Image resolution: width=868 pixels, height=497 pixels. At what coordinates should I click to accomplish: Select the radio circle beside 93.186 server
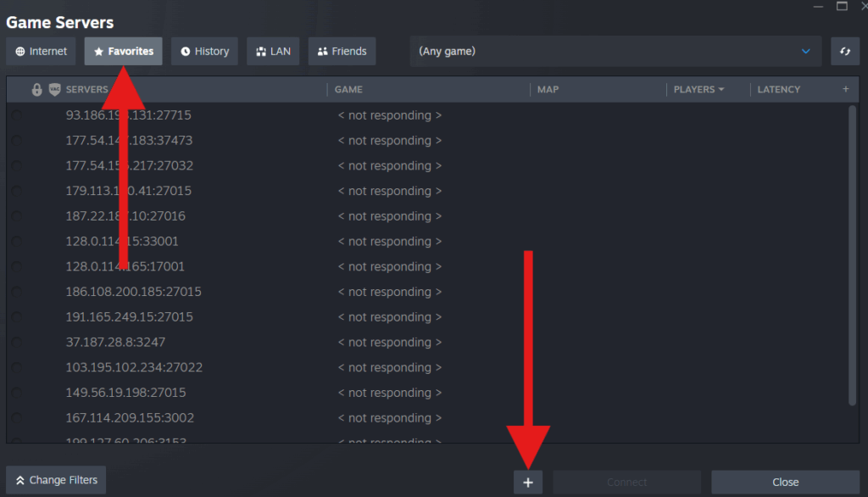click(17, 114)
